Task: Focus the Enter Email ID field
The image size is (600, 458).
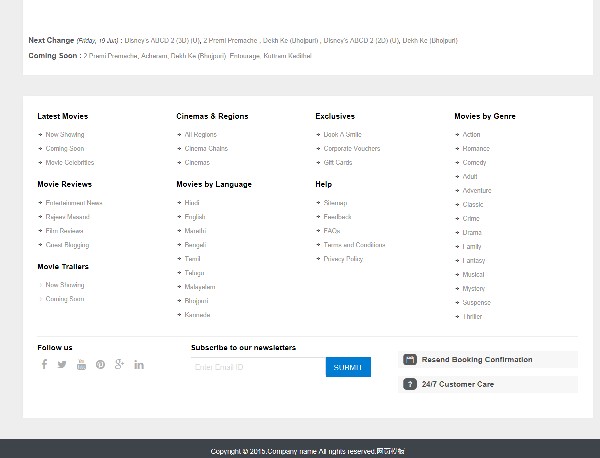Action: tap(258, 367)
